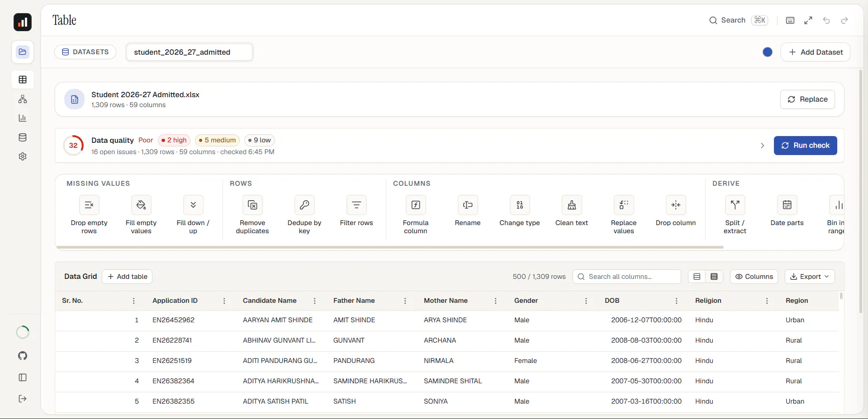Image resolution: width=868 pixels, height=419 pixels.
Task: Select the Drop empty rows tool
Action: 89,215
